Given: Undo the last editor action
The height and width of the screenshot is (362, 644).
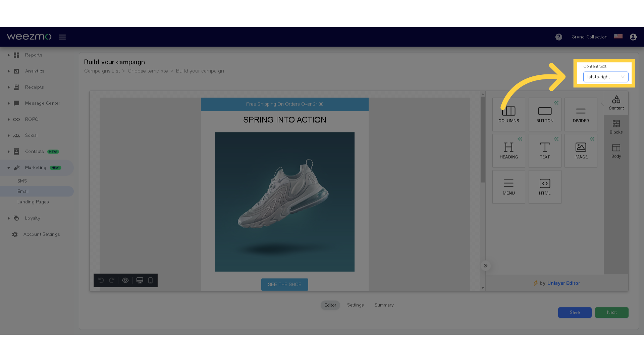Looking at the screenshot, I should (x=101, y=280).
